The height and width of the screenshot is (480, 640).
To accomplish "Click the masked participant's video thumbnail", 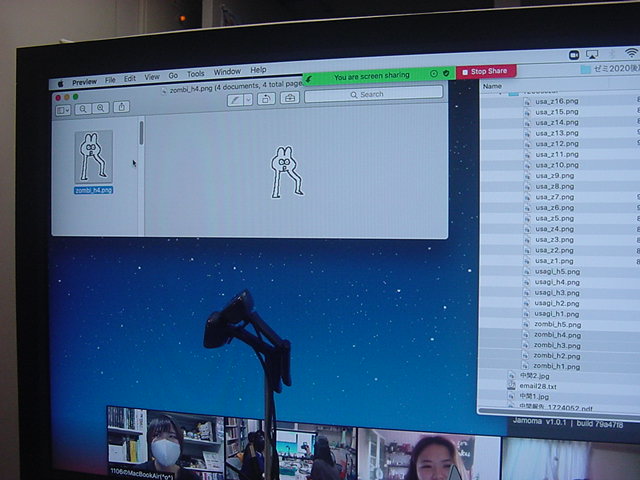I will tap(165, 443).
